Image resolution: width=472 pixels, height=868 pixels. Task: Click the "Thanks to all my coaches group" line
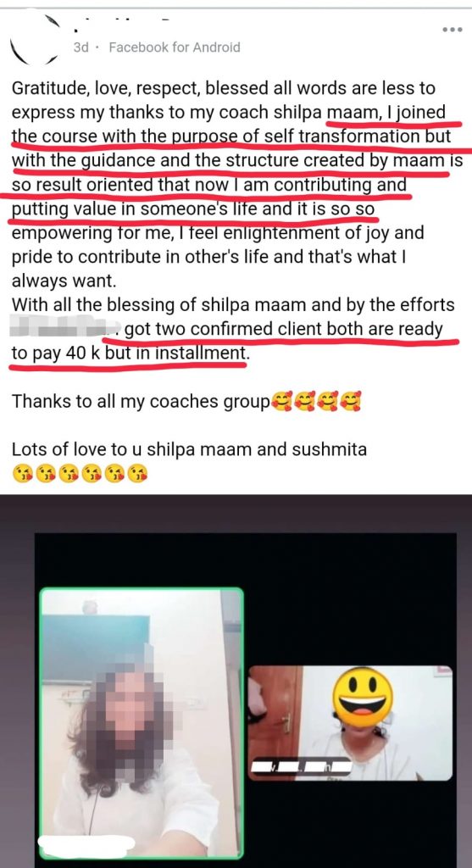141,401
